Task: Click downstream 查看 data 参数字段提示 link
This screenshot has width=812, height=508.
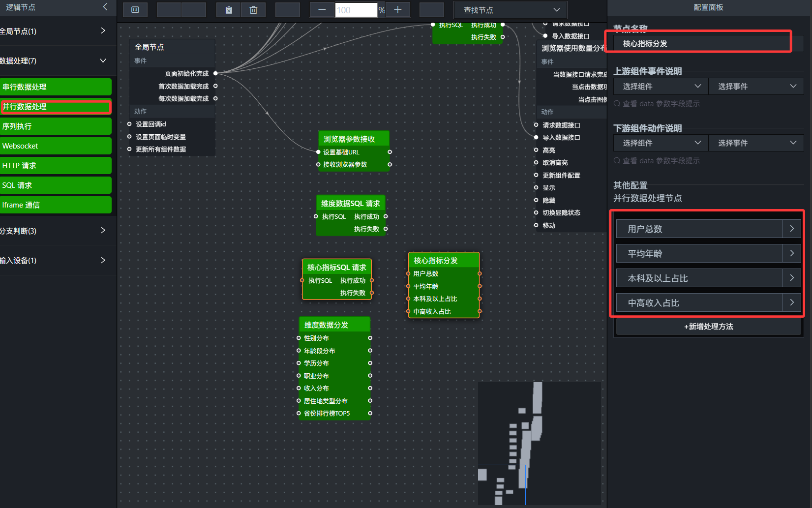Action: [x=657, y=161]
